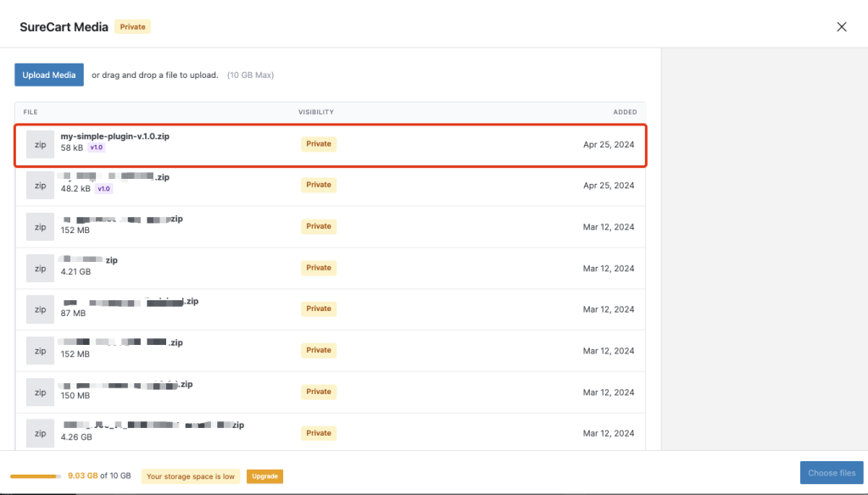Click the storage space is low warning
Viewport: 868px width, 495px height.
pos(191,476)
